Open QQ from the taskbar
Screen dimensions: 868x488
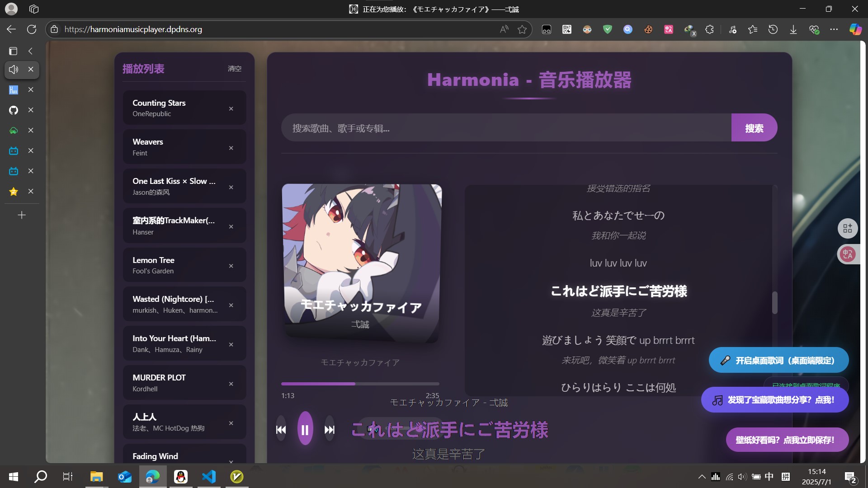(x=181, y=476)
